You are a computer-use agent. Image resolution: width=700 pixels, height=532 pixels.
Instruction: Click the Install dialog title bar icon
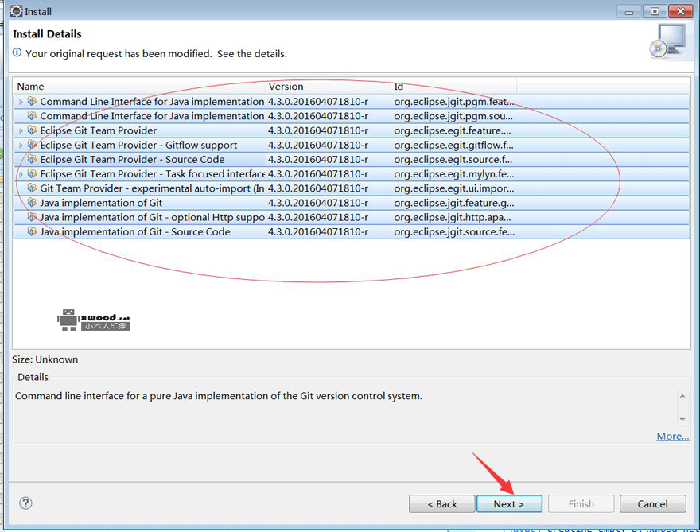(x=16, y=11)
